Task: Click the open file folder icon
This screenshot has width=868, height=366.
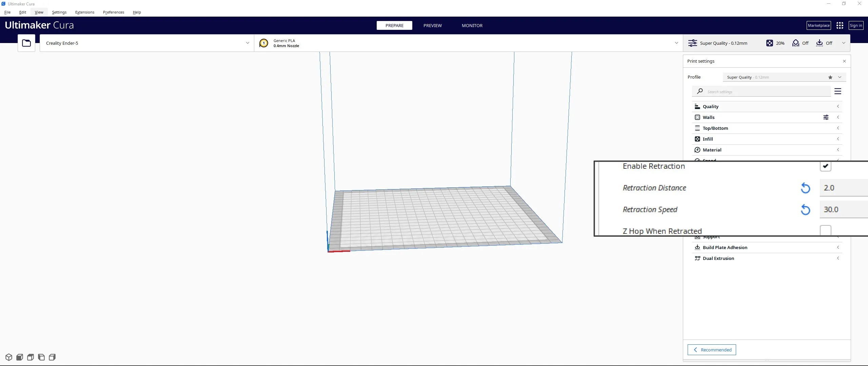Action: 26,43
